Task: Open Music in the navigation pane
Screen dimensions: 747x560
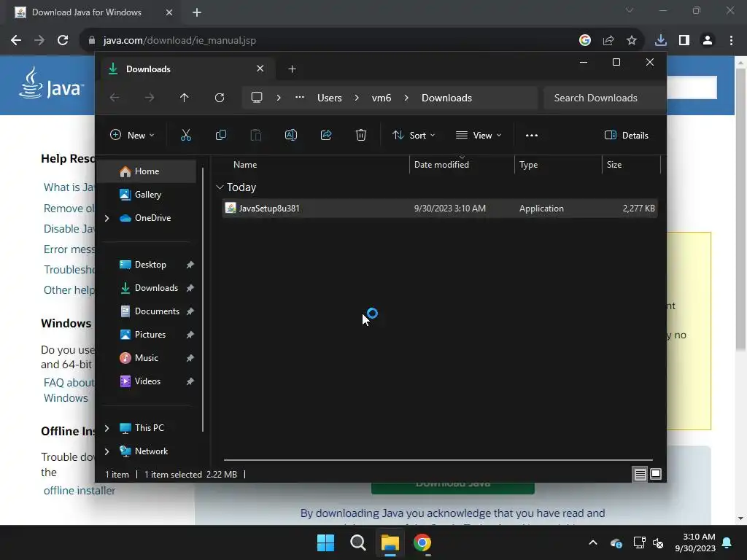Action: (x=147, y=358)
